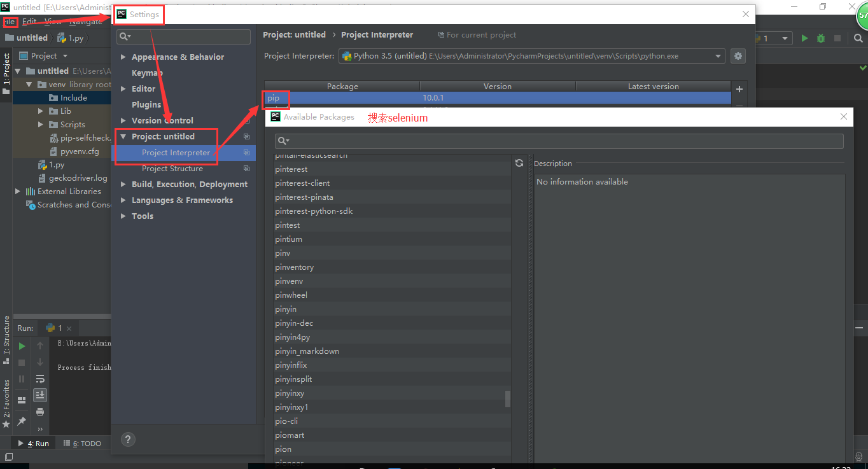Screen dimensions: 868x469
Task: Select the pip package row
Action: click(x=498, y=98)
